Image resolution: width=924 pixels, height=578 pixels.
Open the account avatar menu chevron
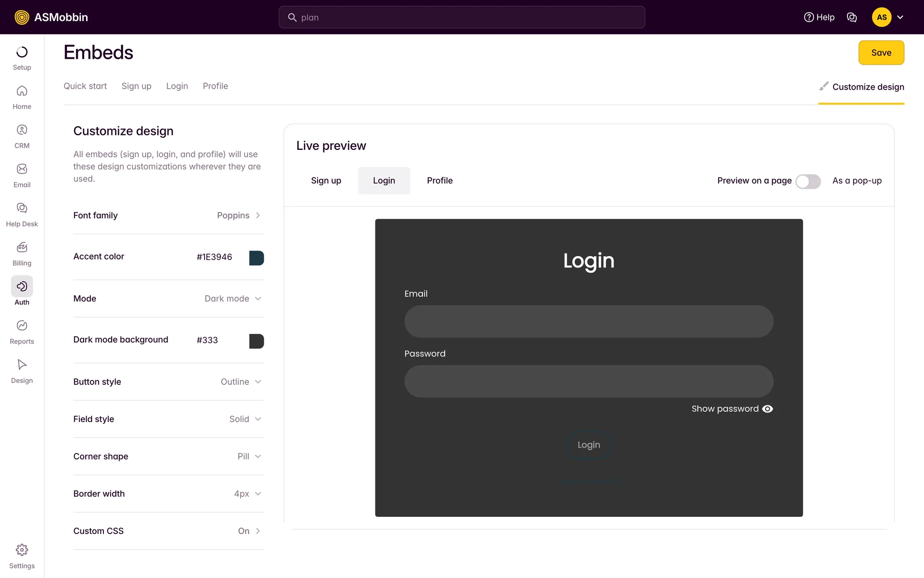(x=900, y=17)
